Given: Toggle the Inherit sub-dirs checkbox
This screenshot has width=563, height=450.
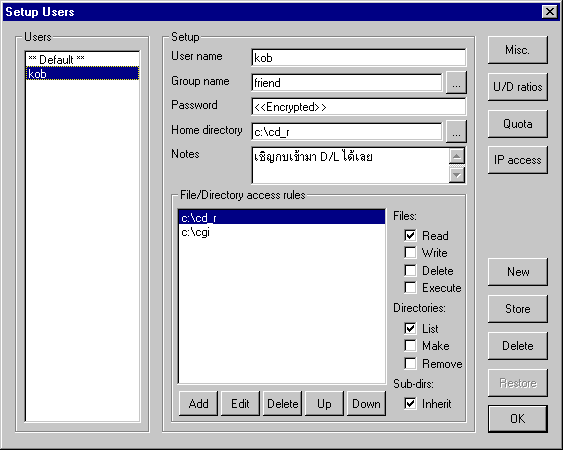Looking at the screenshot, I should 410,404.
